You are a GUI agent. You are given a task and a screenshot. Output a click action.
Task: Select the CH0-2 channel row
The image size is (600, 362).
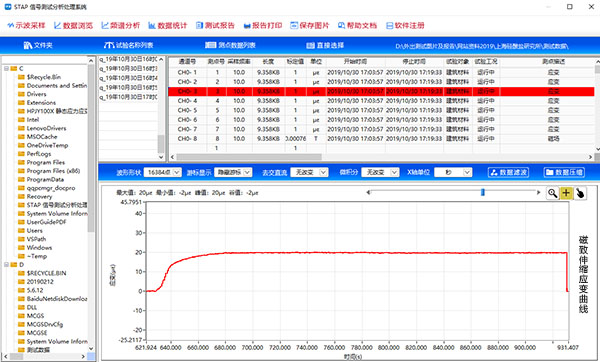pyautogui.click(x=382, y=82)
